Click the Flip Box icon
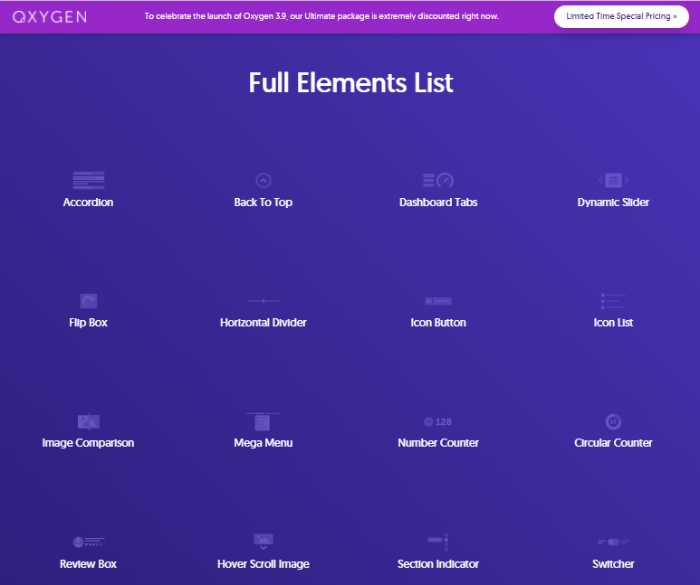700x585 pixels. [88, 301]
